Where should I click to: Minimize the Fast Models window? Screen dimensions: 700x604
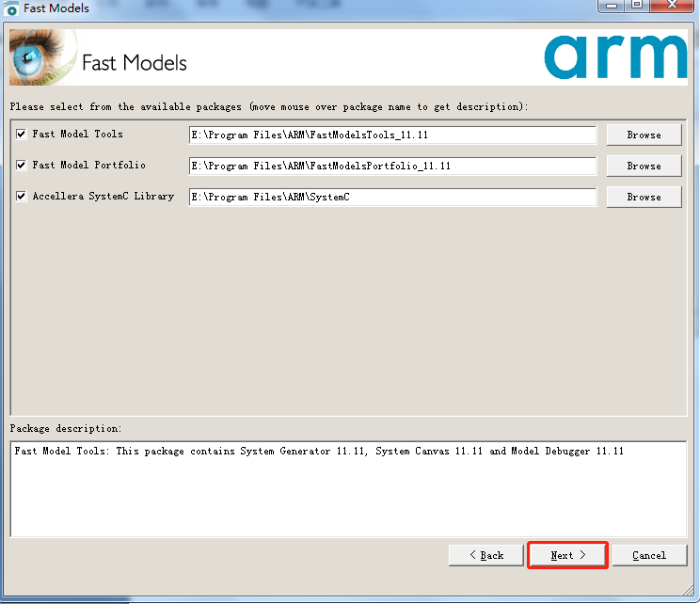(612, 6)
